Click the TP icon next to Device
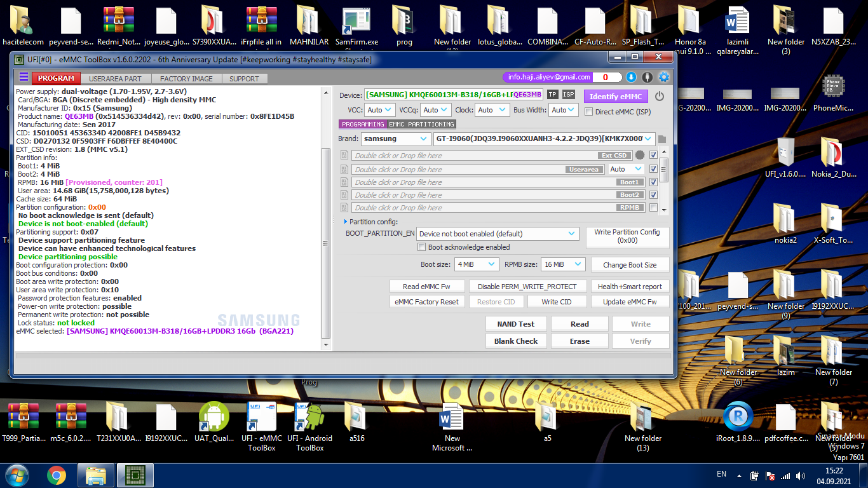Image resolution: width=868 pixels, height=488 pixels. point(553,95)
